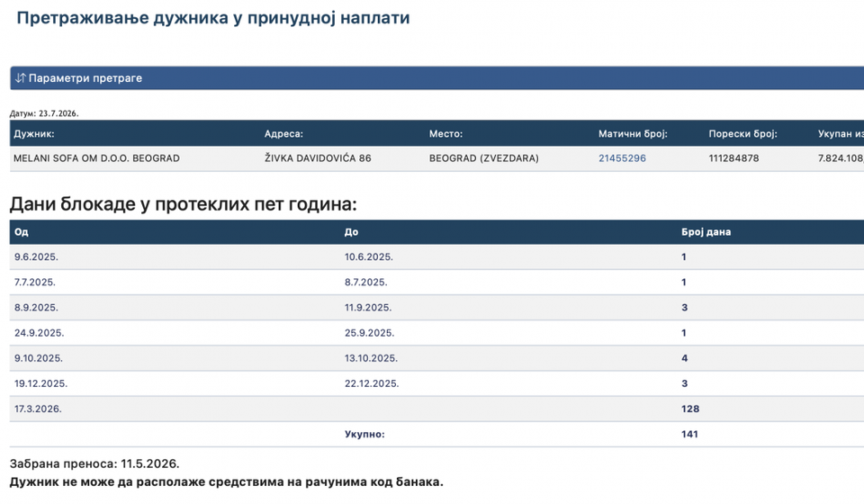Viewport: 864px width, 504px height.
Task: Click the Забрана преноса: 11.5.2026. line
Action: tap(94, 463)
